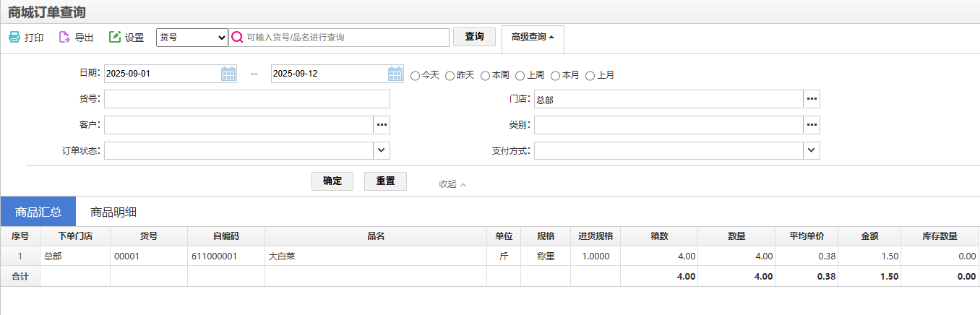This screenshot has width=980, height=315.
Task: Open 设置 via its edit icon
Action: pos(115,37)
